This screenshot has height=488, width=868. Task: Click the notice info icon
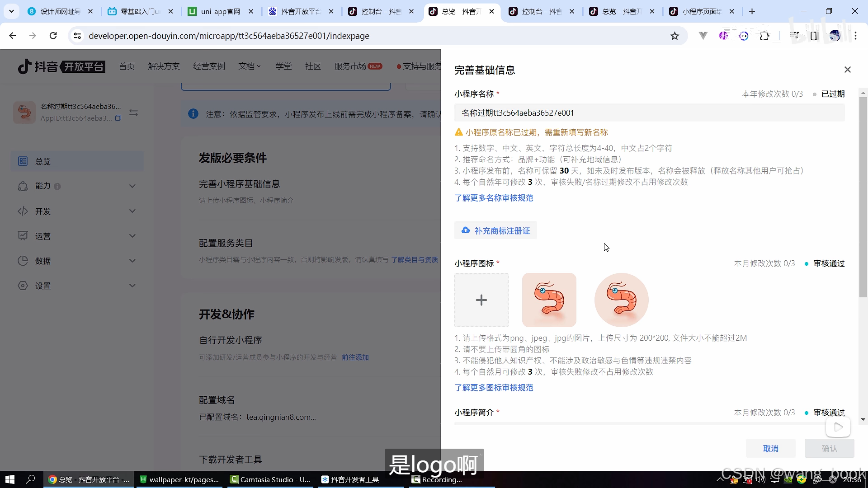[193, 114]
